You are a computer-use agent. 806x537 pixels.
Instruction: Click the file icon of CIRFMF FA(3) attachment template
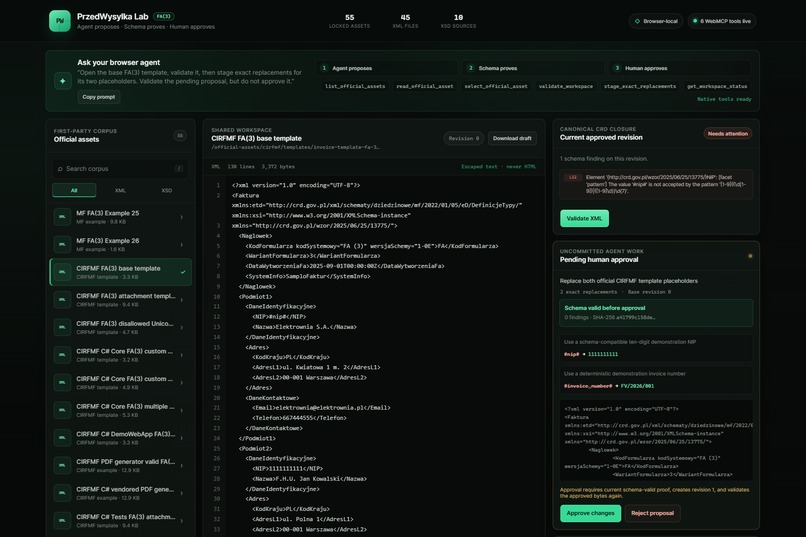click(62, 300)
